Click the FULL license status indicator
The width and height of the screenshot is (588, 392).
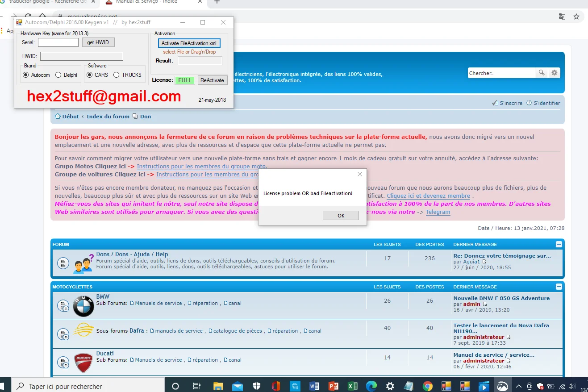[x=184, y=80]
